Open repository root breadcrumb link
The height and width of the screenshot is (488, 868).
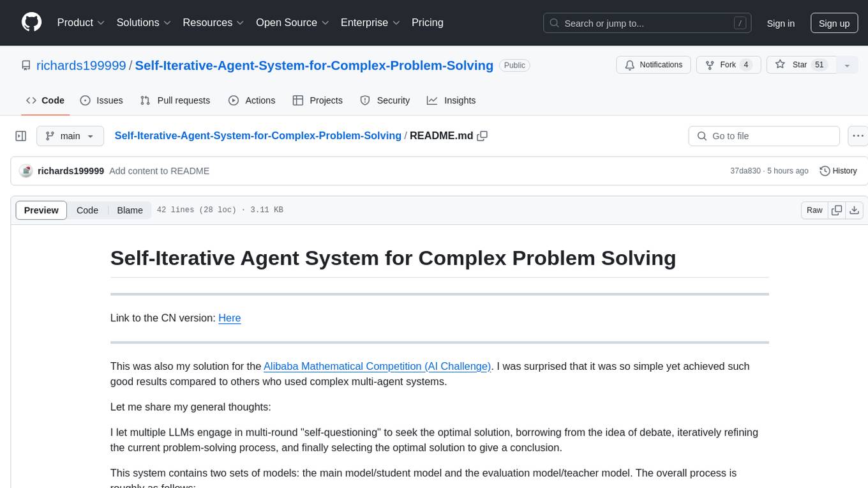[258, 135]
